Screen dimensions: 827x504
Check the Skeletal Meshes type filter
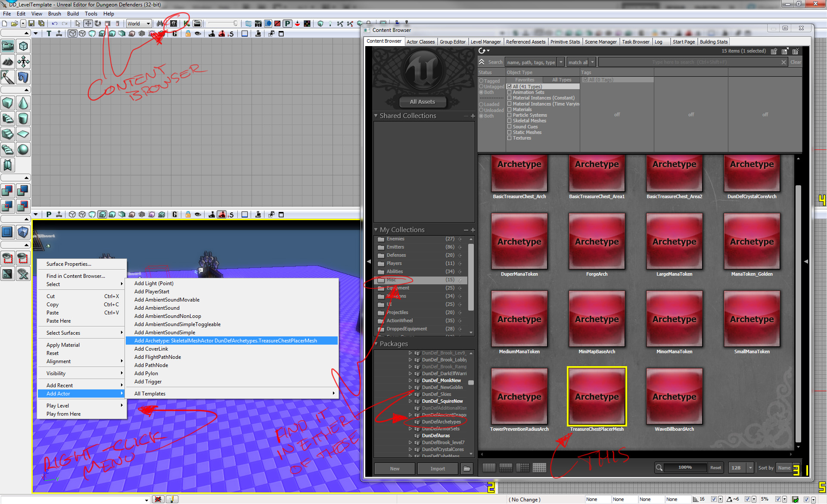pos(509,121)
